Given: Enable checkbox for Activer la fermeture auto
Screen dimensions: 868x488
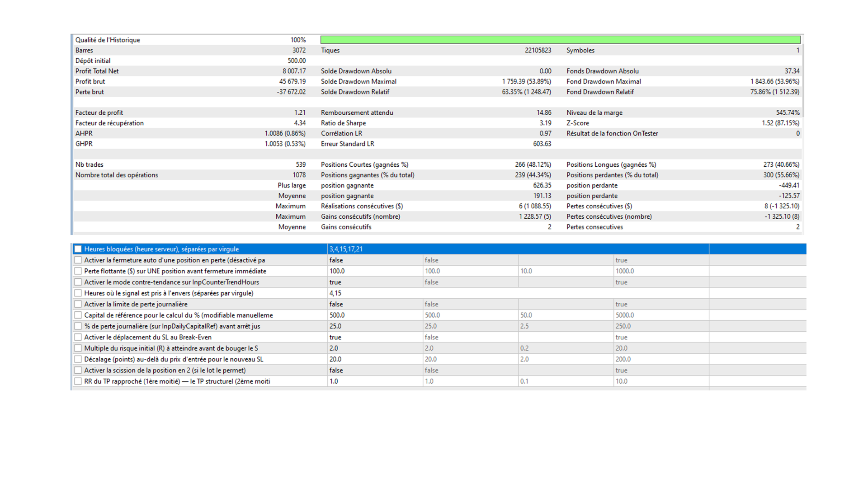Looking at the screenshot, I should point(78,260).
